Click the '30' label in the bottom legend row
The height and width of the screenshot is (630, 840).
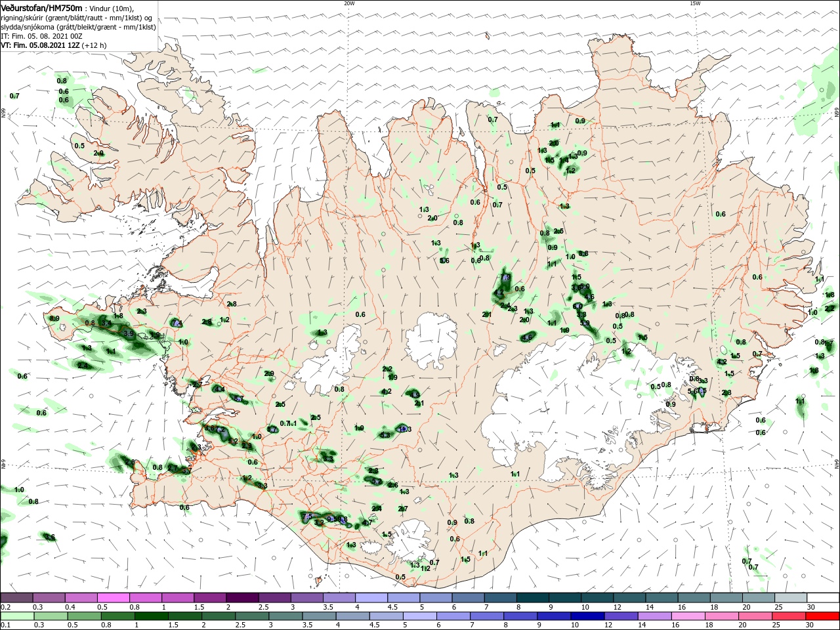(x=811, y=625)
